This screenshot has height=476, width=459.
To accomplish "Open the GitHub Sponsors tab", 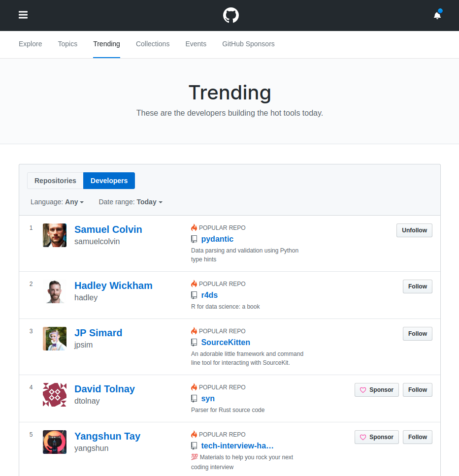I will click(x=249, y=44).
